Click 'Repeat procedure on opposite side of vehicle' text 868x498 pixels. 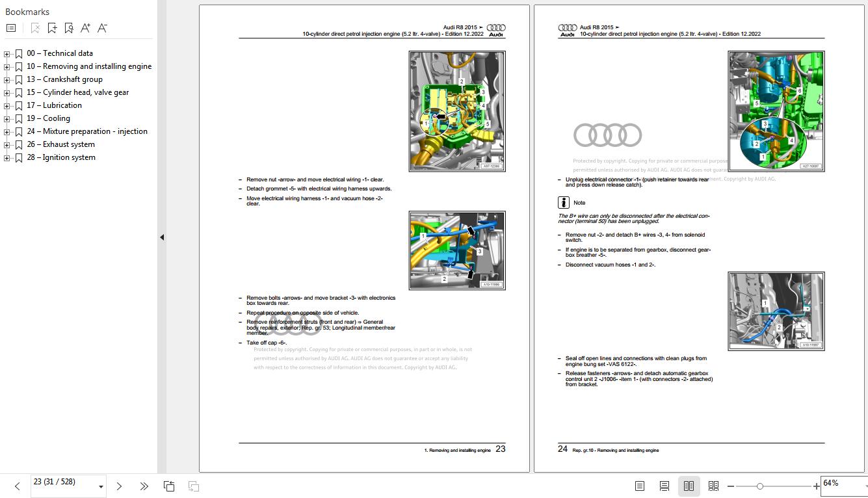coord(302,313)
